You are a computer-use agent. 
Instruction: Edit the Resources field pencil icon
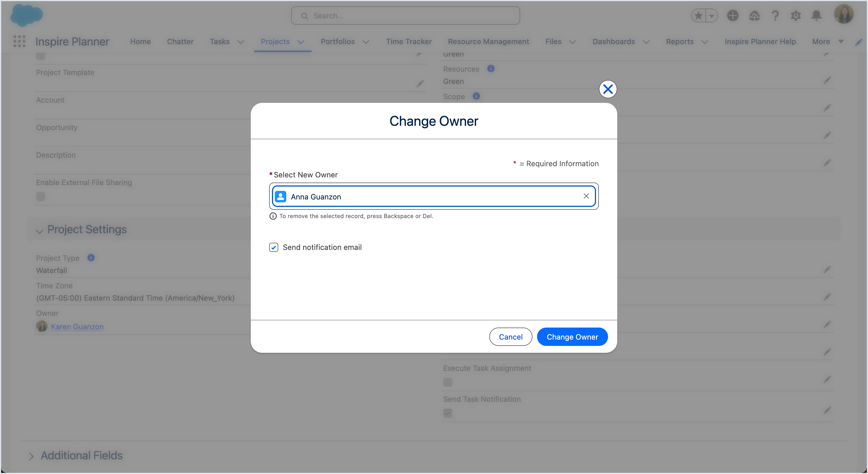pos(827,80)
